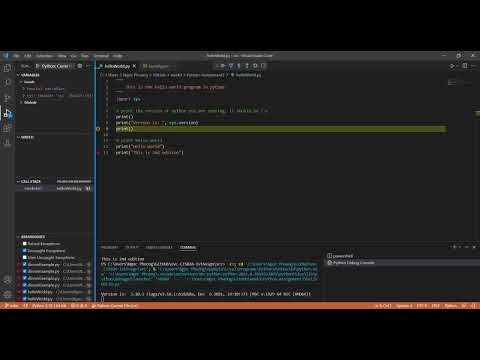Screen dimensions: 480x360
Task: Open the Manage gear in activity bar
Action: [x=7, y=294]
